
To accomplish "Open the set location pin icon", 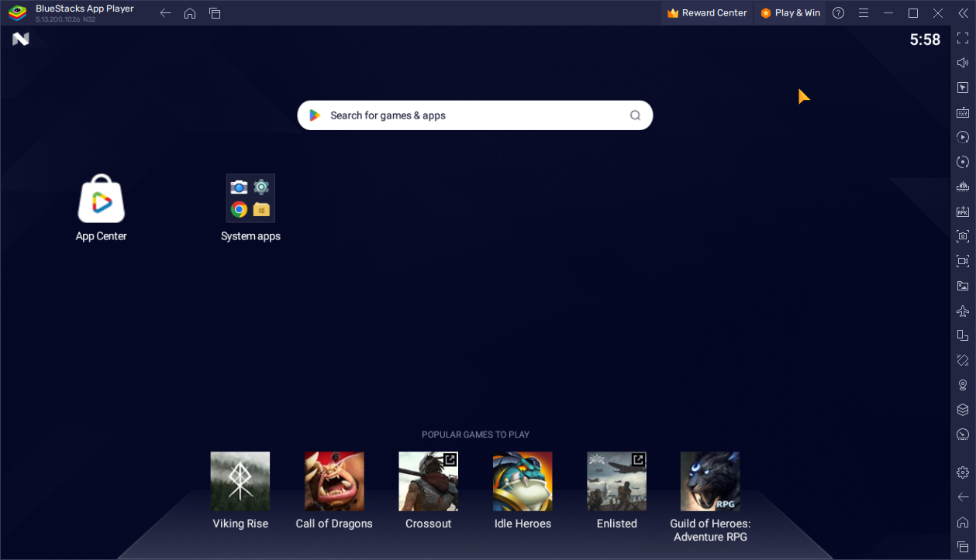I will [963, 385].
